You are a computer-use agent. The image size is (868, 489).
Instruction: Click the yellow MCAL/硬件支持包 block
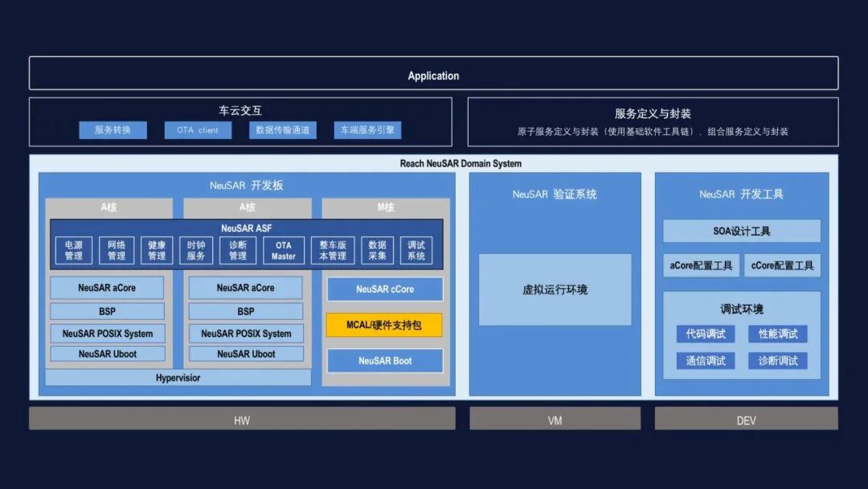click(385, 326)
